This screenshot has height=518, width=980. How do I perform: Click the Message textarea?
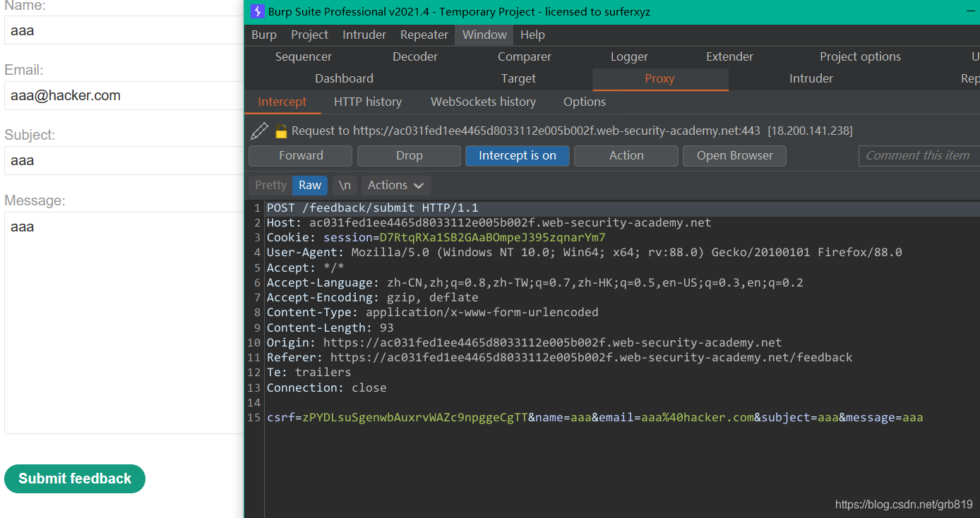click(124, 323)
